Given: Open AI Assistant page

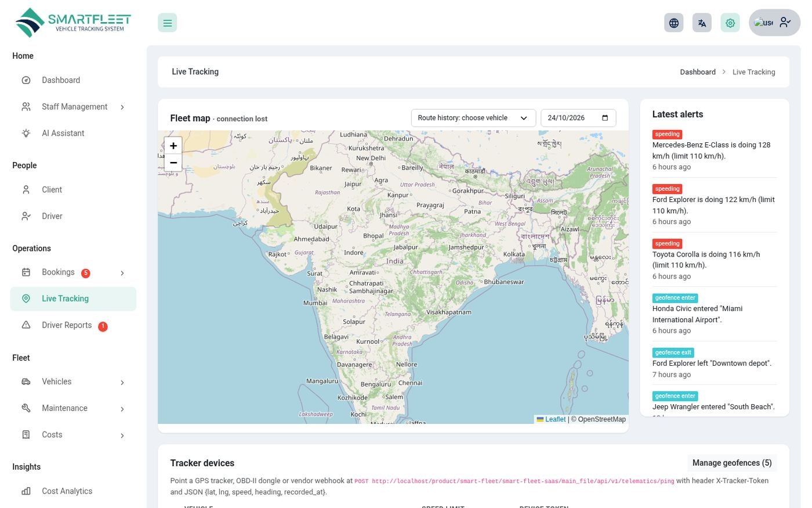Looking at the screenshot, I should tap(73, 133).
